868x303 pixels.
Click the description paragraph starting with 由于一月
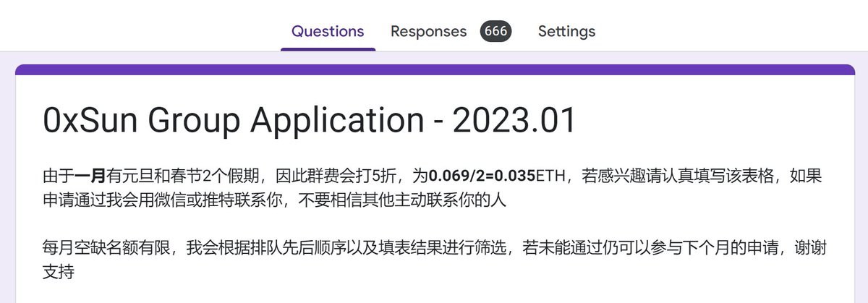pos(433,187)
